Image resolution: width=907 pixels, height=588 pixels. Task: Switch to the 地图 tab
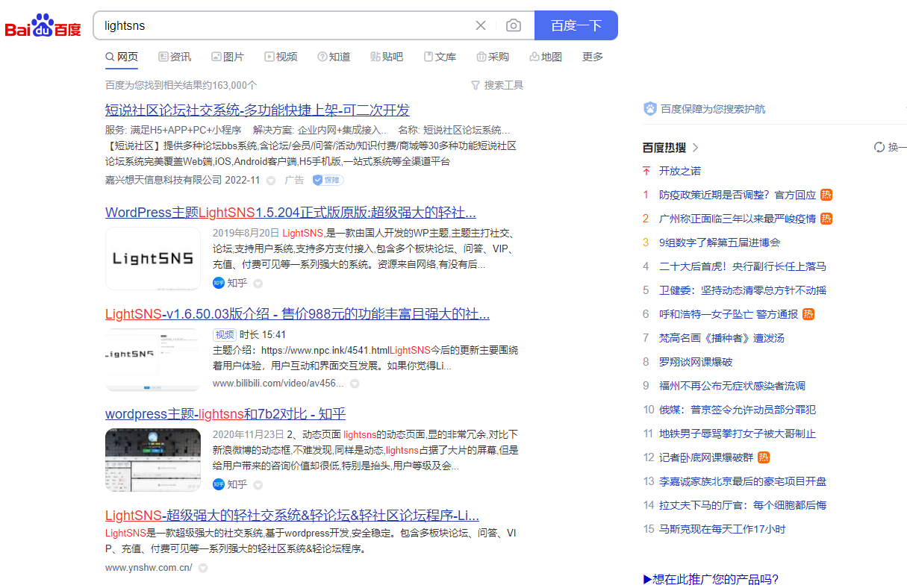546,57
